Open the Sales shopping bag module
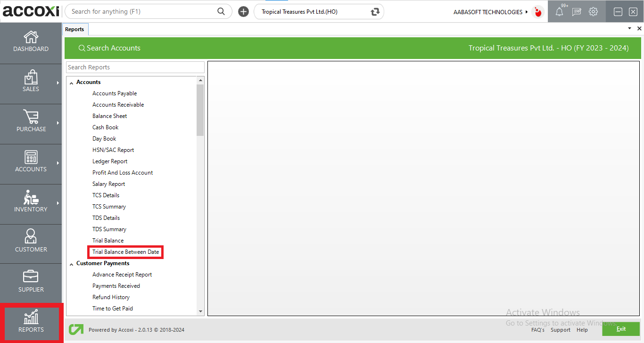 coord(31,77)
